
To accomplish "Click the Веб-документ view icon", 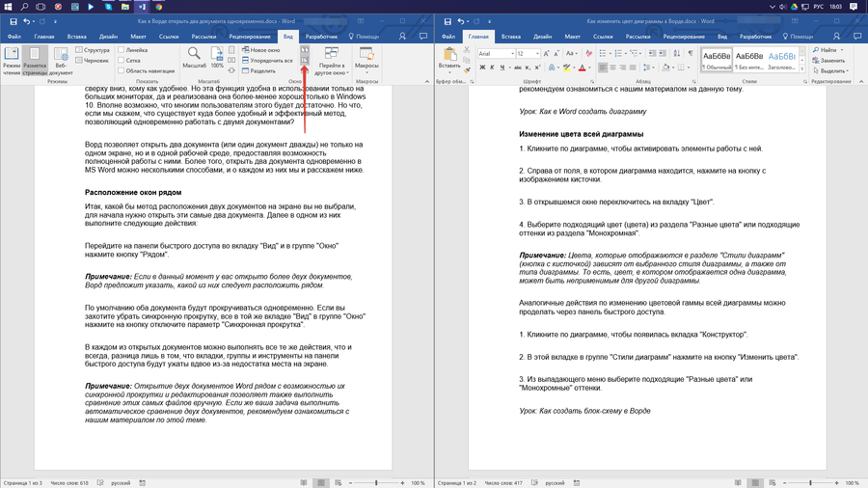I will pyautogui.click(x=61, y=60).
